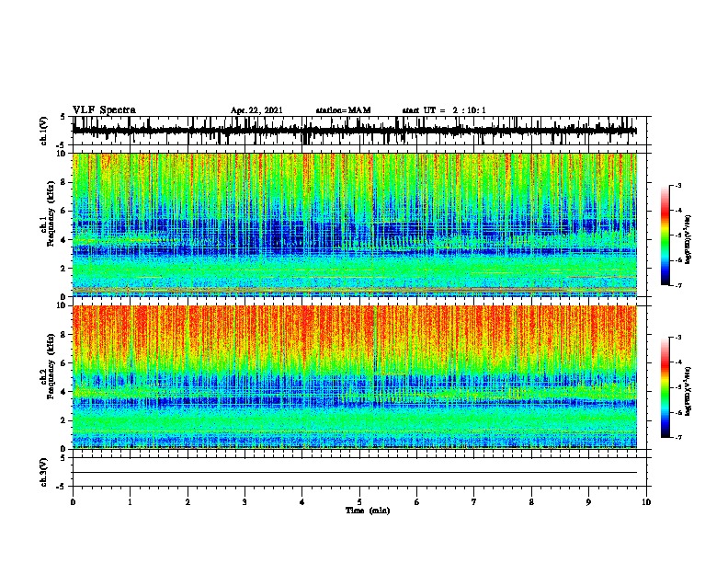Image resolution: width=728 pixels, height=563 pixels.
Task: Select the "Apr. 22, 2021" date text
Action: point(256,110)
